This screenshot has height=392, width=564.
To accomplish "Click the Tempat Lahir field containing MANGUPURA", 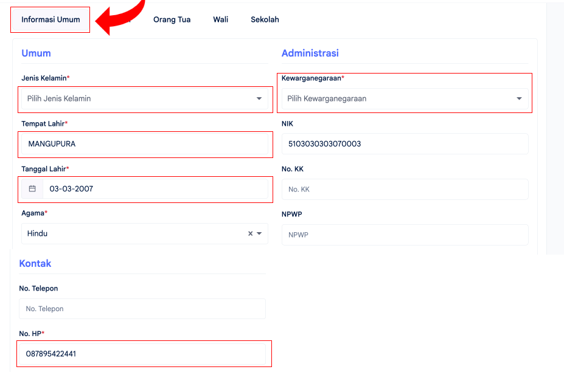I will pyautogui.click(x=145, y=143).
